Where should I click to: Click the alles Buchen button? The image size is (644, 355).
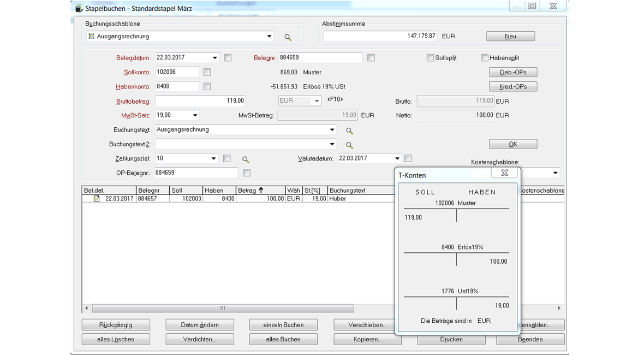[x=283, y=339]
